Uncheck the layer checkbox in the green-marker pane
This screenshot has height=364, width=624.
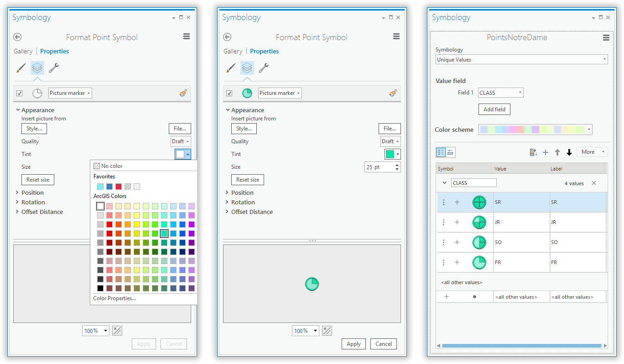coord(229,93)
